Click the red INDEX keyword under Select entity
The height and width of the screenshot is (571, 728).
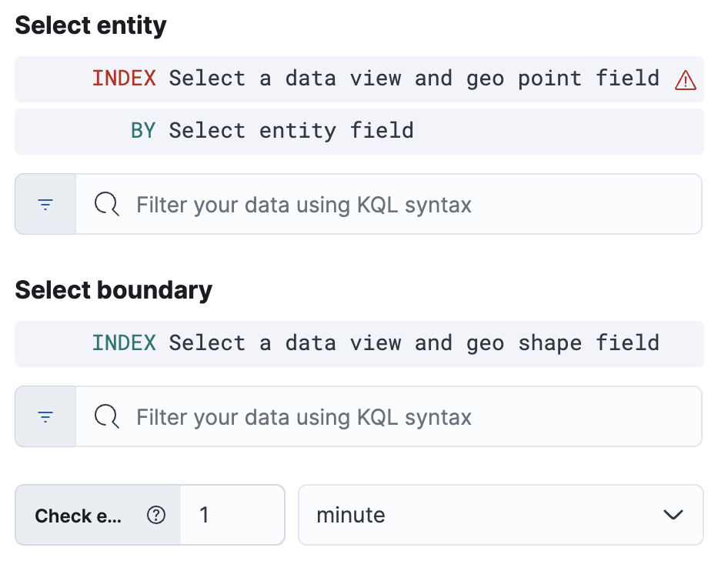124,78
